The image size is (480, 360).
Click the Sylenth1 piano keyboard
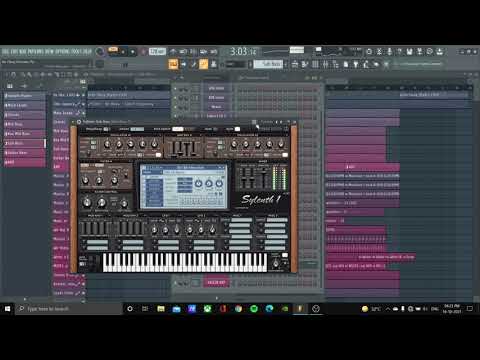(x=185, y=262)
